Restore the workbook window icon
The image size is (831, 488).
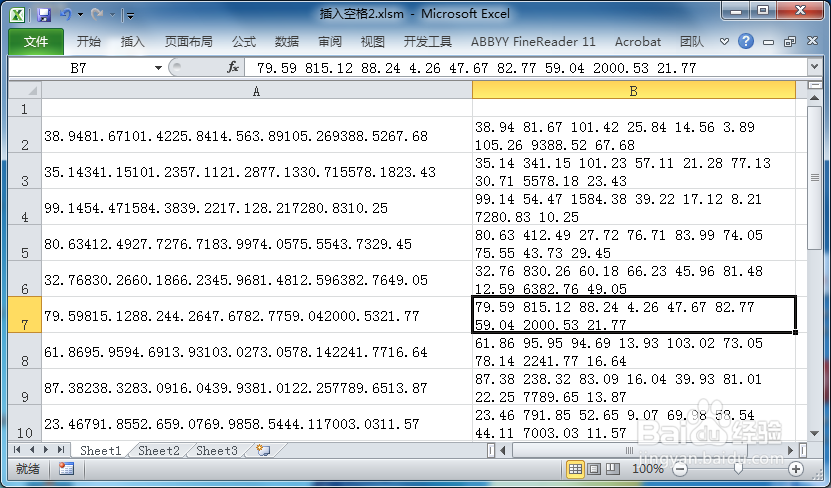790,42
